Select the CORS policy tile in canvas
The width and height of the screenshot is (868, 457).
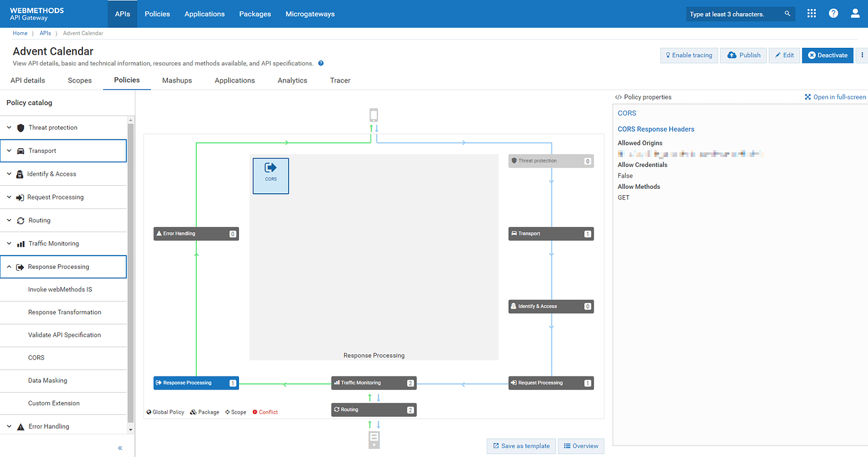click(x=270, y=176)
